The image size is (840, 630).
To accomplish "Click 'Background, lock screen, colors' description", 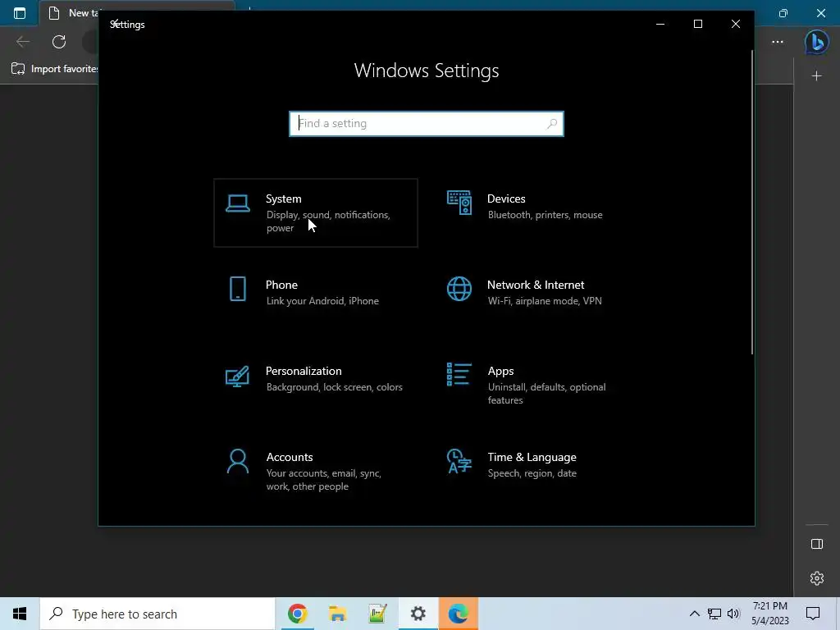I will pyautogui.click(x=335, y=387).
